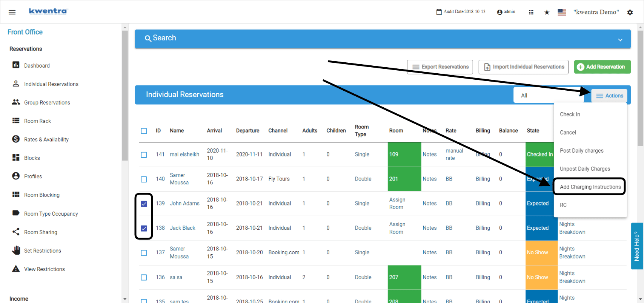The image size is (644, 303).
Task: Click the Front Office heading
Action: point(25,32)
